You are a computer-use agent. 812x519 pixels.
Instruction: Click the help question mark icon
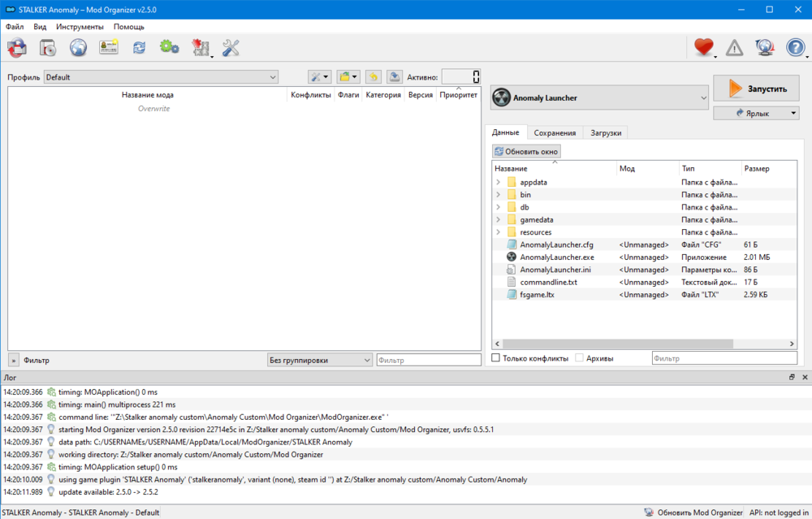point(795,48)
